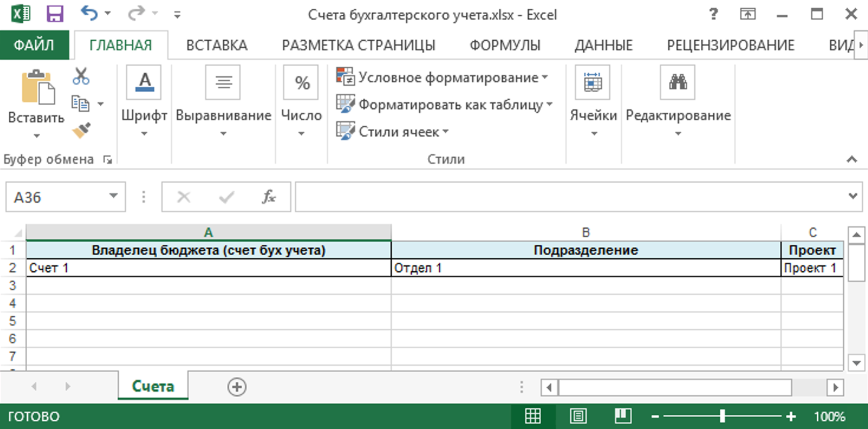Switch to Normal view in status bar
Screen dimensions: 868x429
(x=533, y=416)
